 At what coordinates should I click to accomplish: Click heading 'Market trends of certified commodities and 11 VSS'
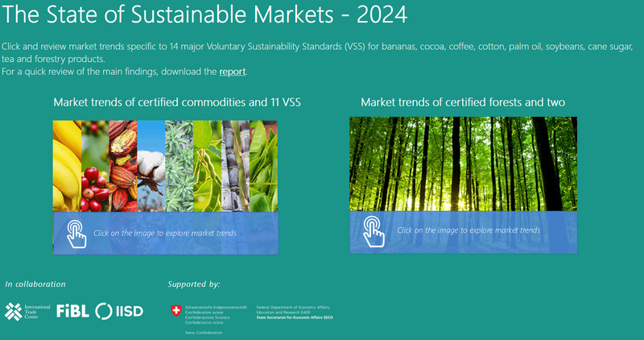point(177,102)
